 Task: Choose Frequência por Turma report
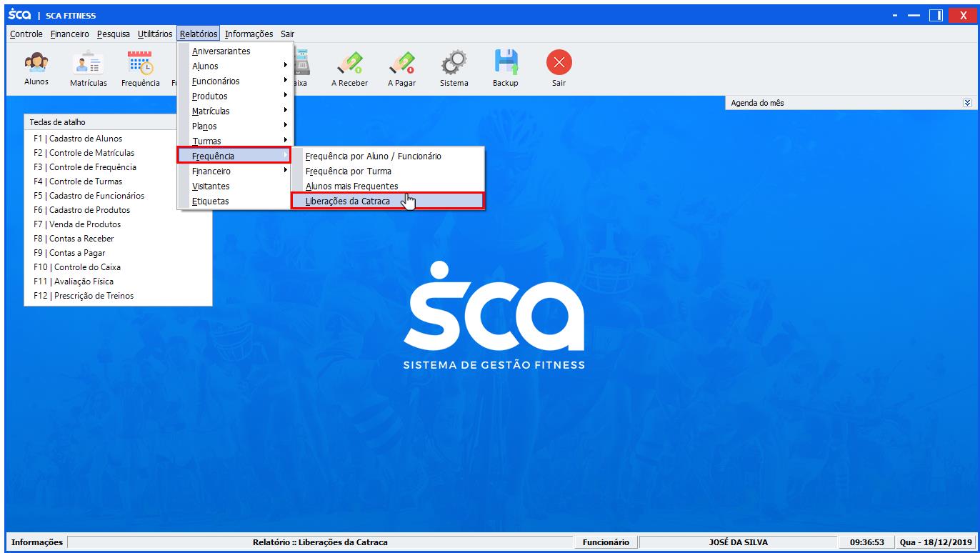pos(388,171)
